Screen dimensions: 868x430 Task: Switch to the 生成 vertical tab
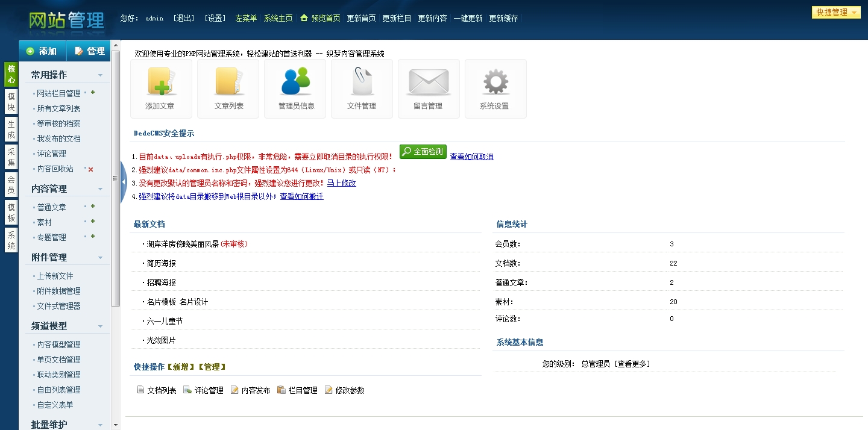11,129
